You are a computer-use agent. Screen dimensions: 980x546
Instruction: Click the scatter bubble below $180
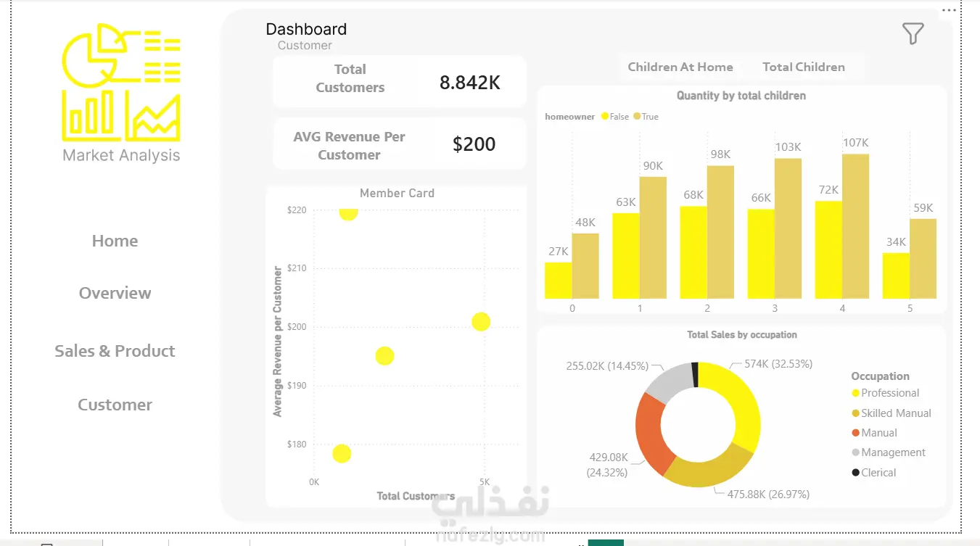coord(342,454)
